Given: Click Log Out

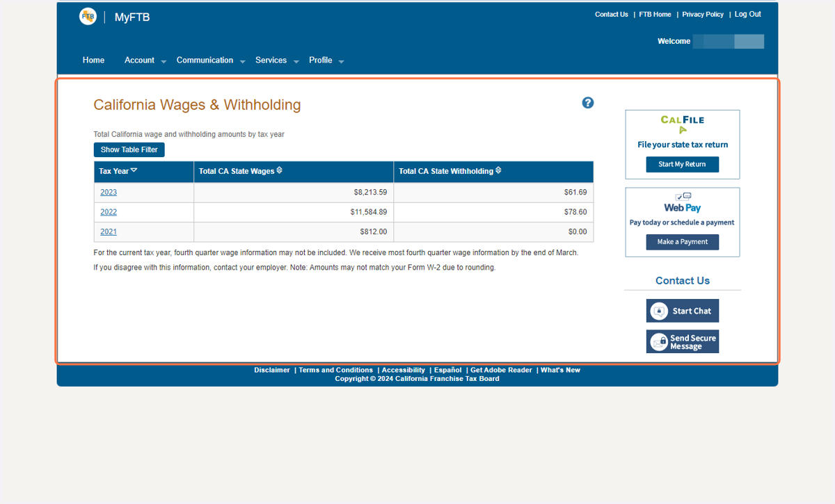Looking at the screenshot, I should [748, 14].
